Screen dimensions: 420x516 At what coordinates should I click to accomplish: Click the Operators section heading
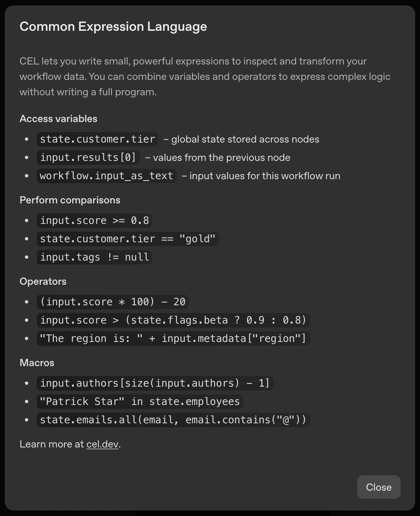point(43,281)
